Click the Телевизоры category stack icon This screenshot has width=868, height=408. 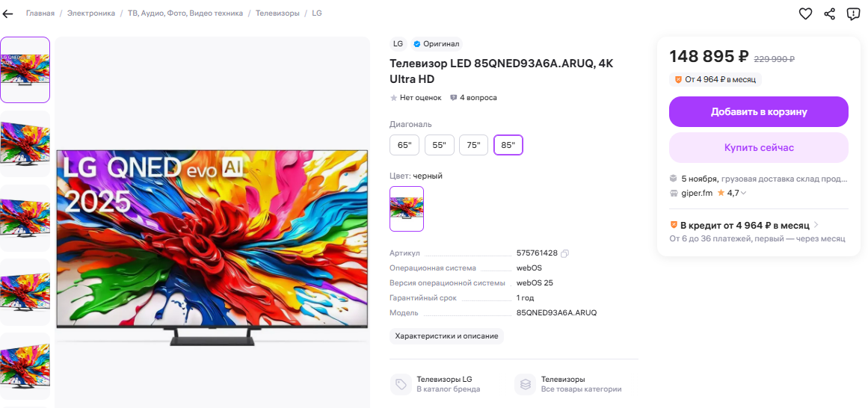pyautogui.click(x=526, y=384)
